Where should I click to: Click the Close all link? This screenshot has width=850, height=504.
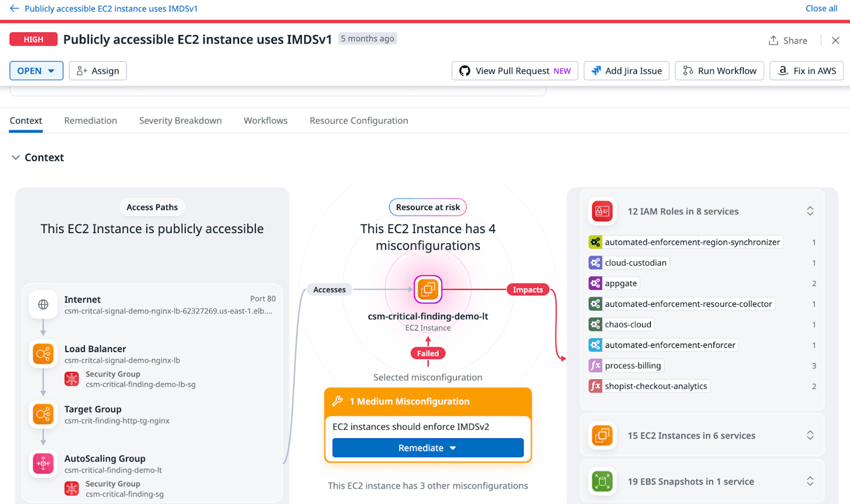pos(821,9)
